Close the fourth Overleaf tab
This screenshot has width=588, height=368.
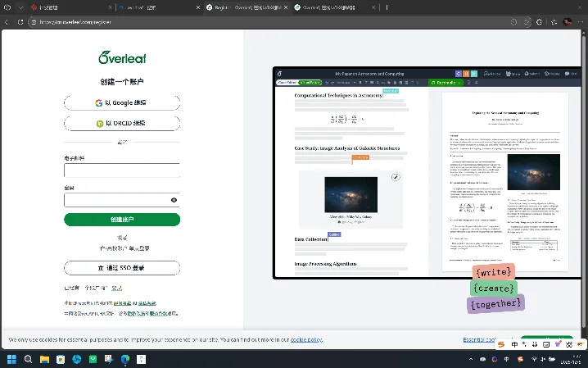coord(373,7)
